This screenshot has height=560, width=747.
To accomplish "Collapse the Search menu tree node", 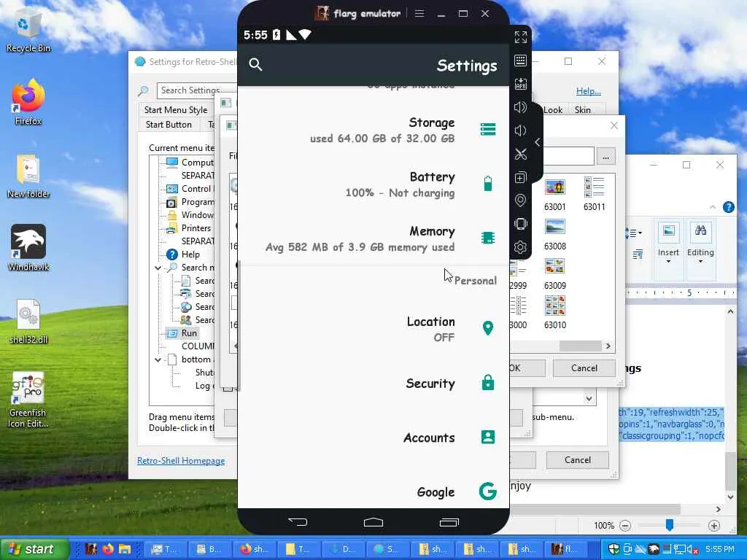I will pos(158,268).
